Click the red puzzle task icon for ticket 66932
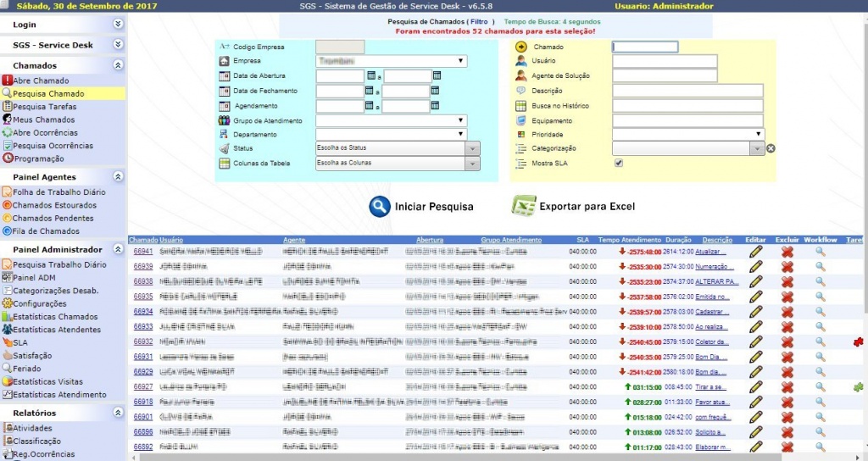Screen dimensions: 868x461 [859, 342]
